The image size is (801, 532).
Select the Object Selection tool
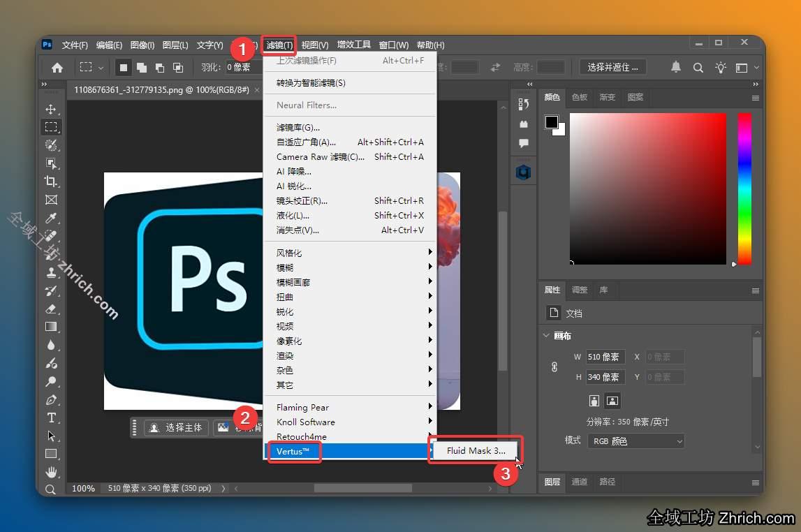[50, 163]
